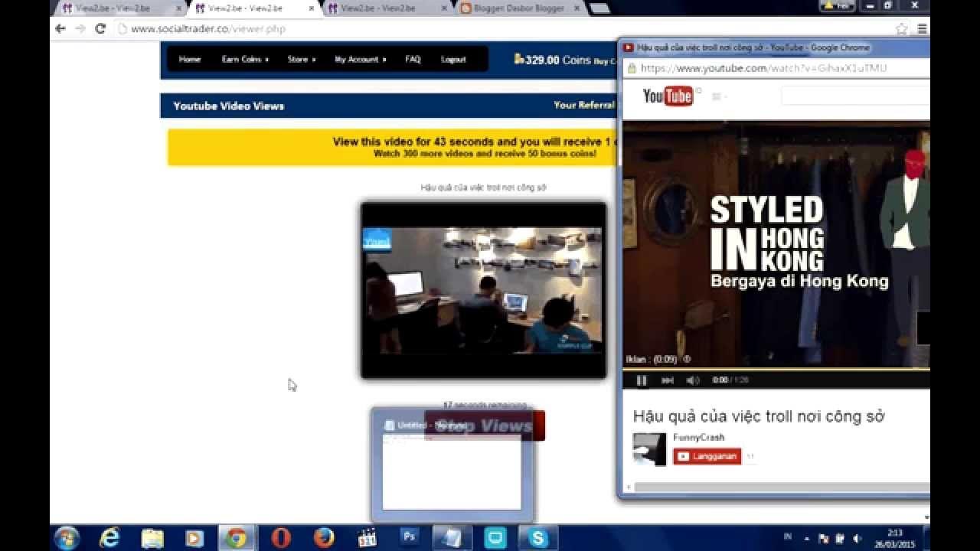Viewport: 980px width, 551px height.
Task: Click the YouTube search box
Action: (855, 96)
